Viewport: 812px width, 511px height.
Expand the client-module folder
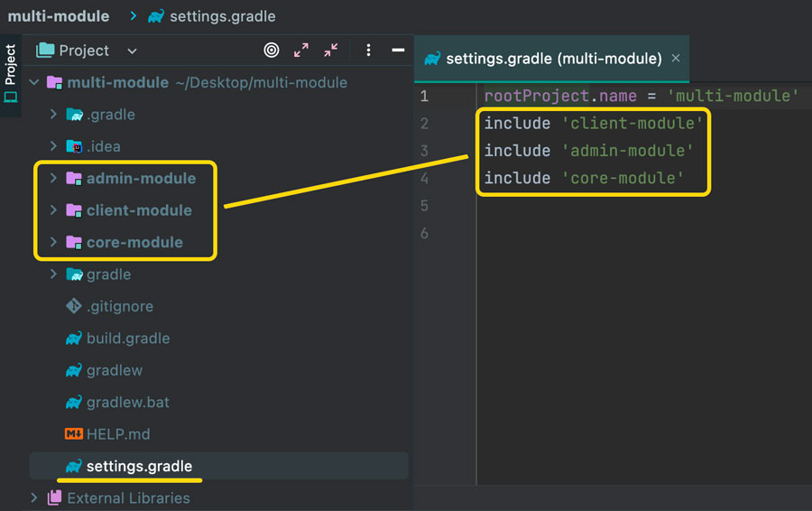53,209
